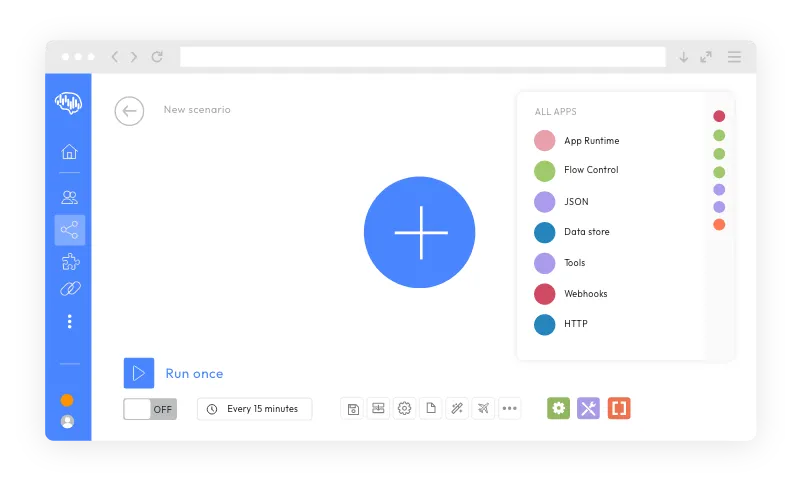
Task: Click the browser forward chevron
Action: (134, 57)
